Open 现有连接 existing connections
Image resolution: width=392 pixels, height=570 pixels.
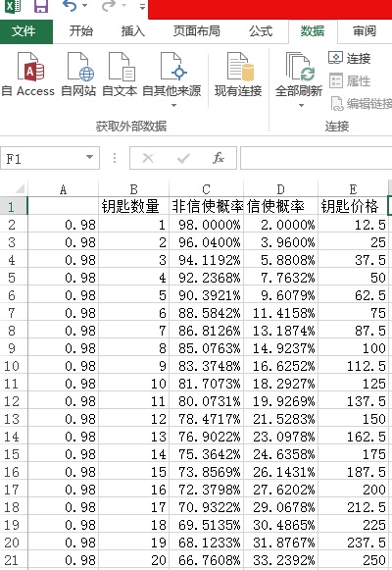click(x=238, y=75)
